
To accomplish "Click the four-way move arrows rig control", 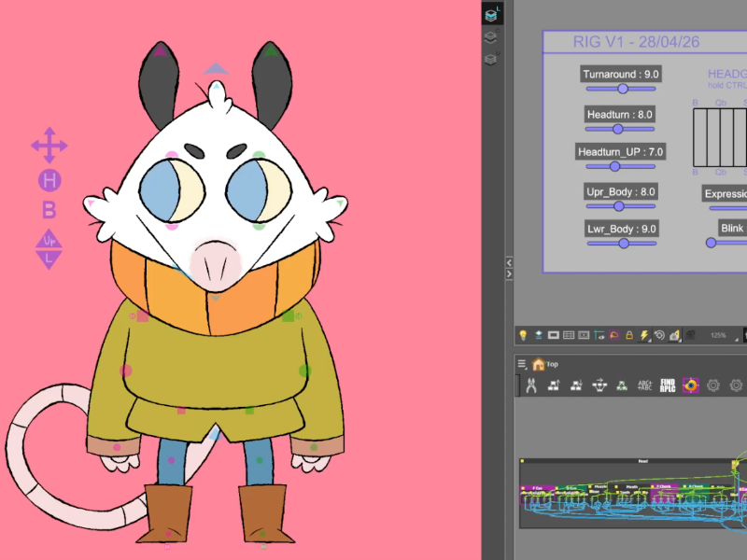I will (x=49, y=146).
